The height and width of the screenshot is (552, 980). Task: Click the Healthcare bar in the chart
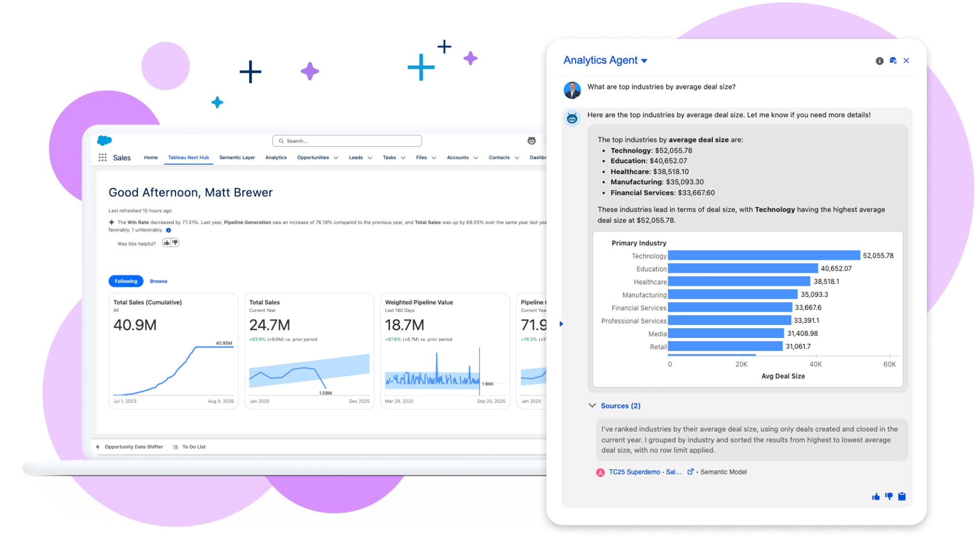point(739,281)
